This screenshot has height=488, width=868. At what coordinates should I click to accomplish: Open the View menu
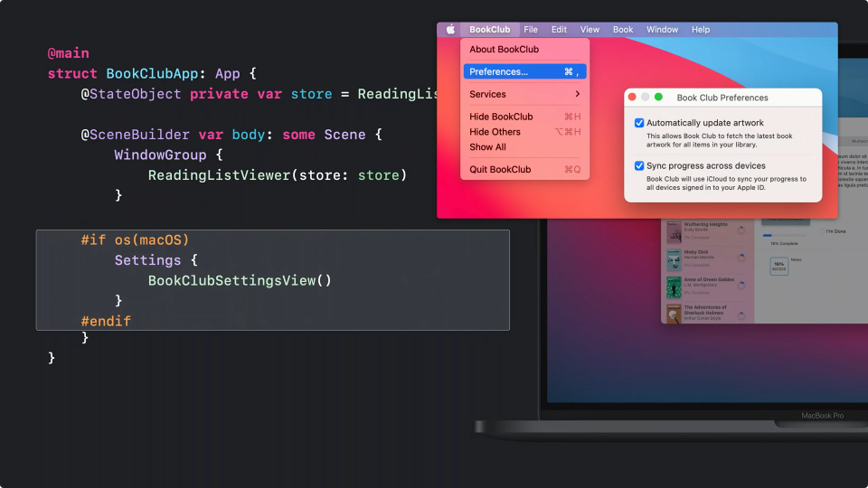[590, 29]
